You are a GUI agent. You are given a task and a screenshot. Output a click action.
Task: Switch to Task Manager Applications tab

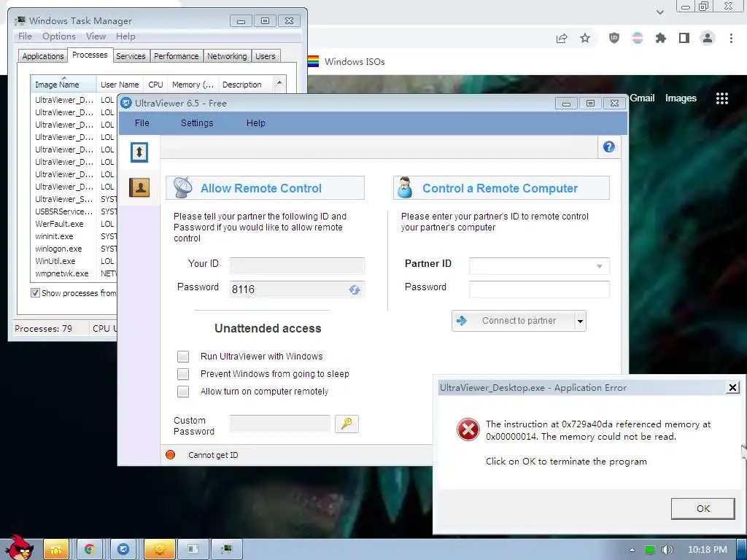(x=43, y=55)
